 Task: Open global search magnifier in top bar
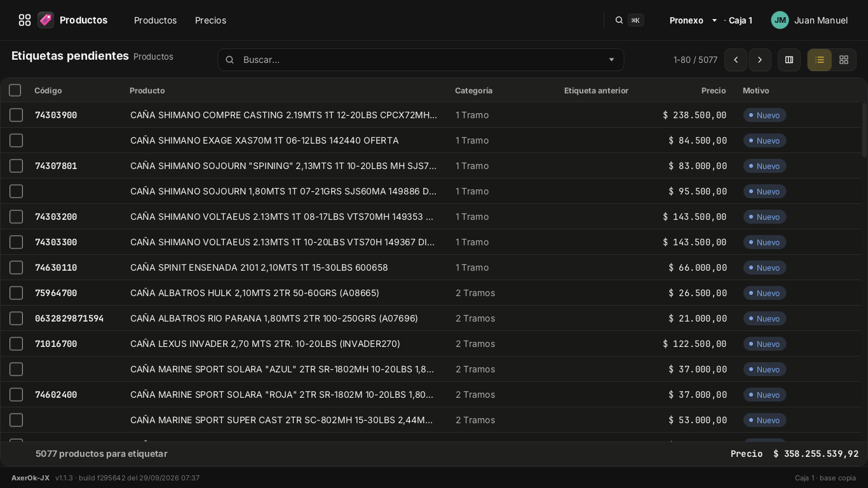pos(619,20)
